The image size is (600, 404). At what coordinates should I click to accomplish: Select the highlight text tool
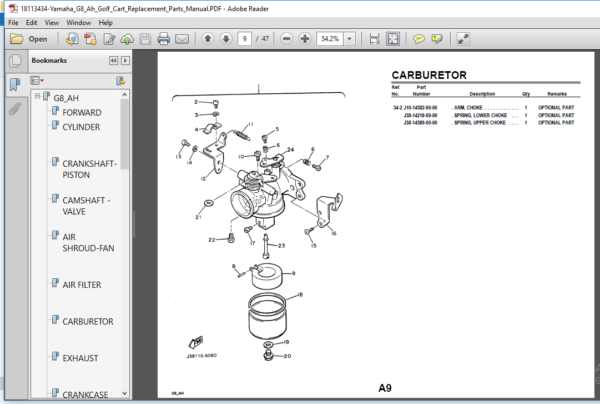coord(437,39)
